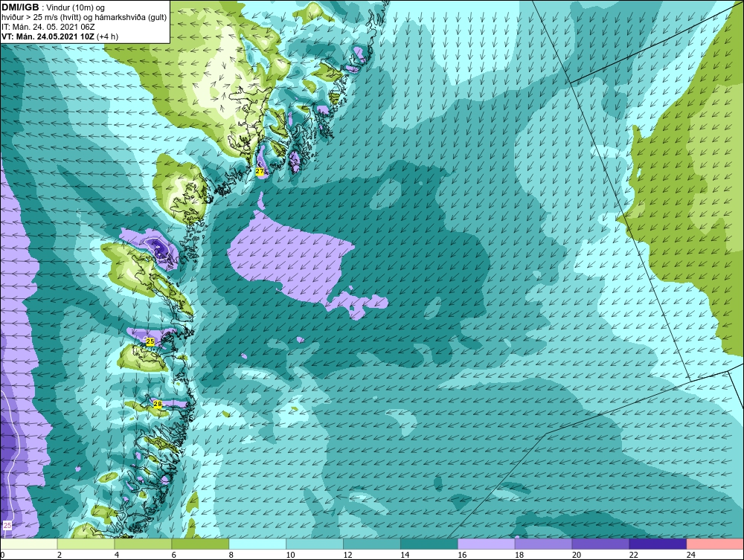Click the dark teal 14–16 m/s legend swatch
The width and height of the screenshot is (744, 560).
(429, 544)
